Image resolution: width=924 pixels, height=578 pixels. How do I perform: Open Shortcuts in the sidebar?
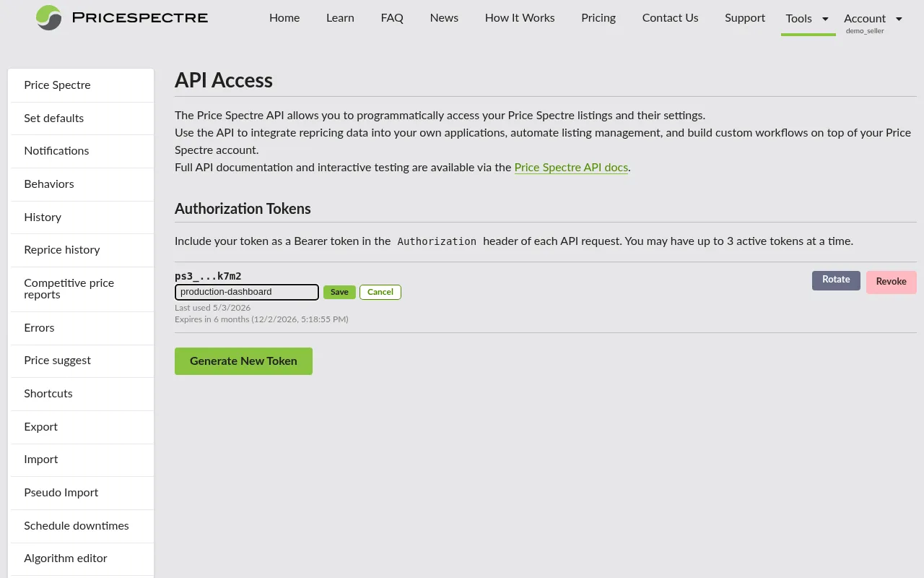[x=81, y=394]
